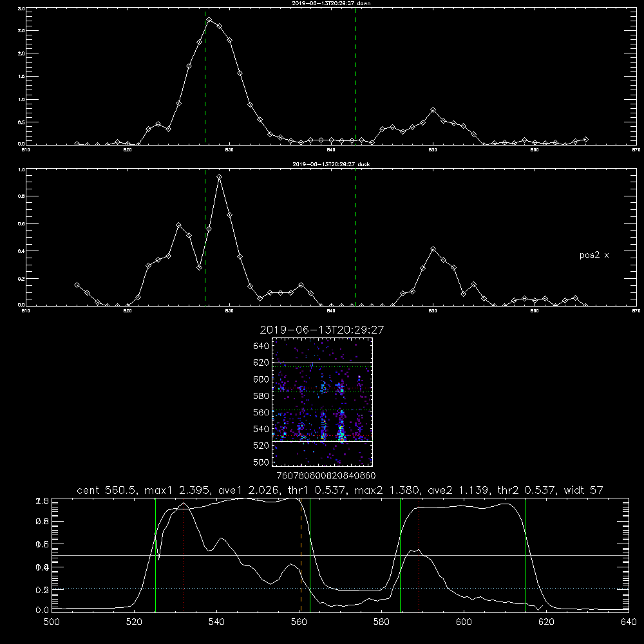This screenshot has height=644, width=644.
Task: Click the lower solid white line in color image
Action: point(323,442)
